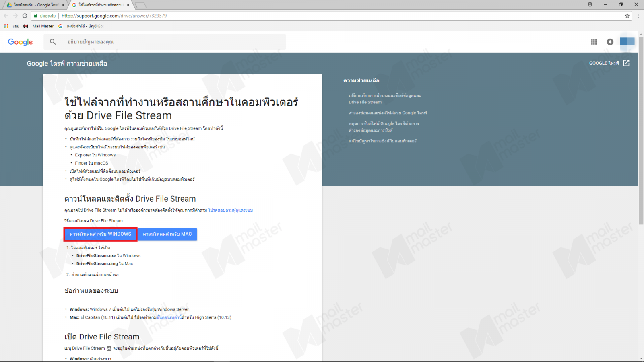The image size is (644, 362).
Task: Open the Chrome apps shortcut in bookmarks bar
Action: (x=6, y=26)
